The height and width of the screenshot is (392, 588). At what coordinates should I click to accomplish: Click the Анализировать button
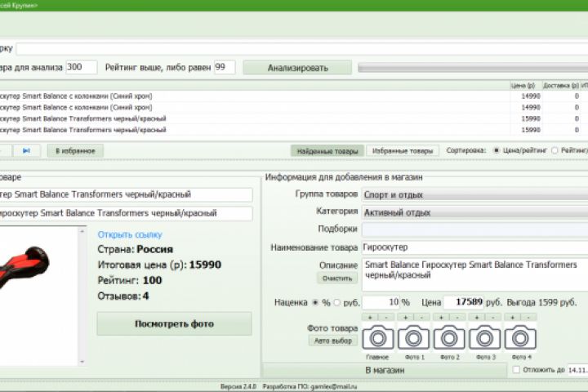coord(298,68)
